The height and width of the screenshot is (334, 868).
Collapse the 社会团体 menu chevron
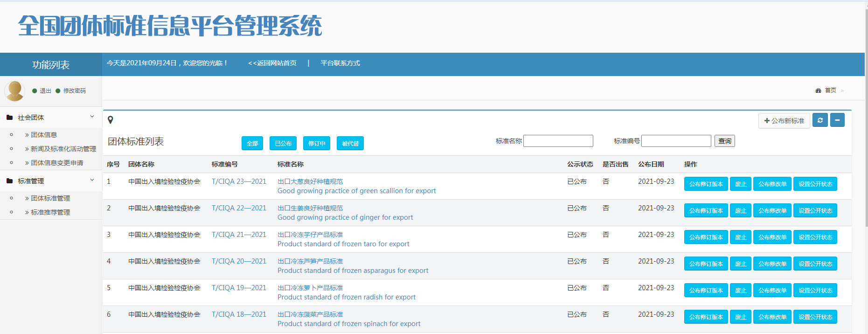pyautogui.click(x=92, y=117)
